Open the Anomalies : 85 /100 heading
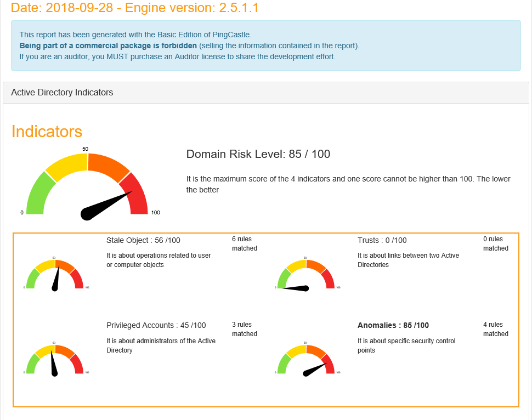 coord(393,325)
